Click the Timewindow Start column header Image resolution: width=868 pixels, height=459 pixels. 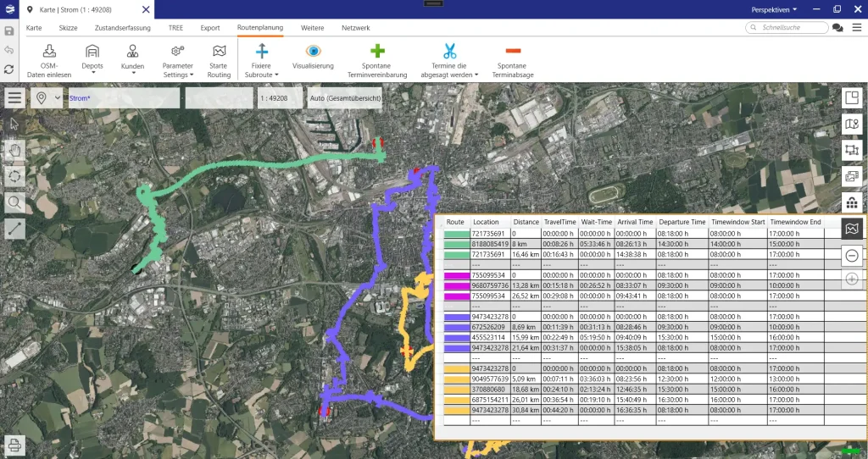737,222
